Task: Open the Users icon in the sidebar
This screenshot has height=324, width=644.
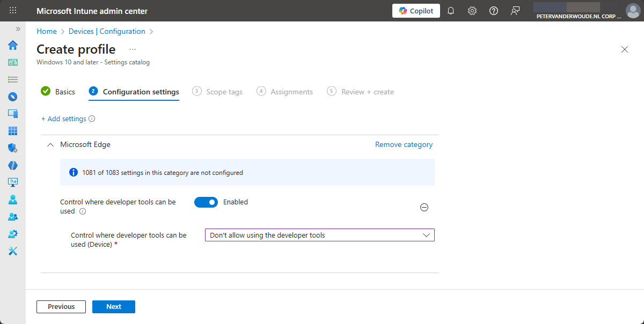Action: [x=12, y=199]
